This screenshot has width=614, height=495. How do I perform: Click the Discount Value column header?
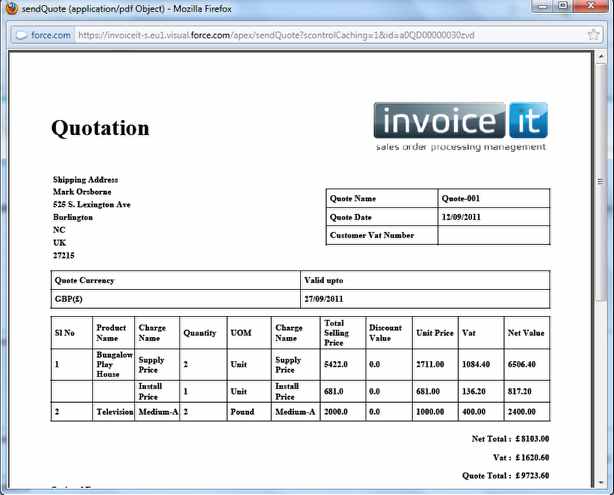(x=389, y=333)
